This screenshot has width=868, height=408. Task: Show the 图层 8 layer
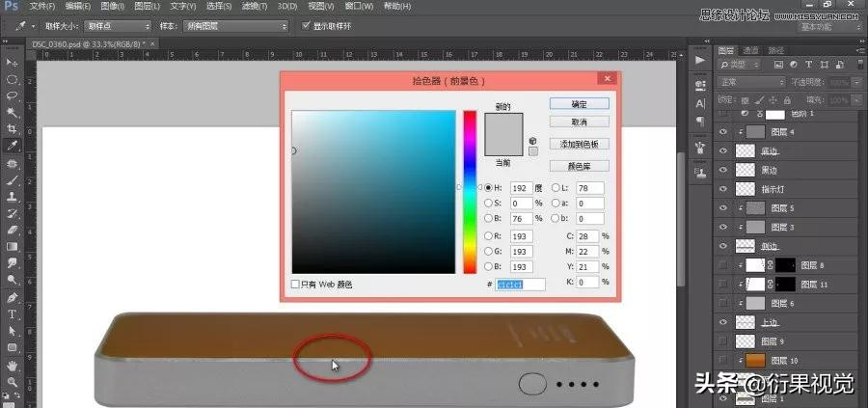pos(722,265)
